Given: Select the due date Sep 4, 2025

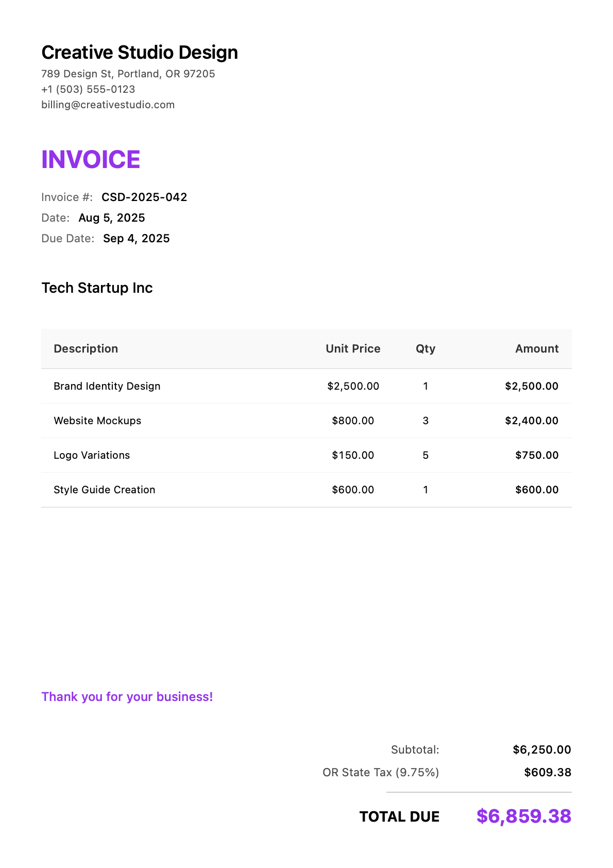Looking at the screenshot, I should [137, 239].
